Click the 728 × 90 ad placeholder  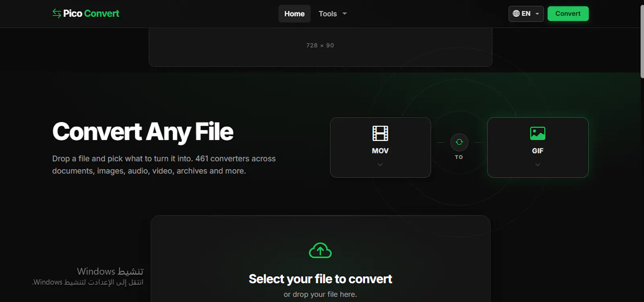[x=320, y=47]
